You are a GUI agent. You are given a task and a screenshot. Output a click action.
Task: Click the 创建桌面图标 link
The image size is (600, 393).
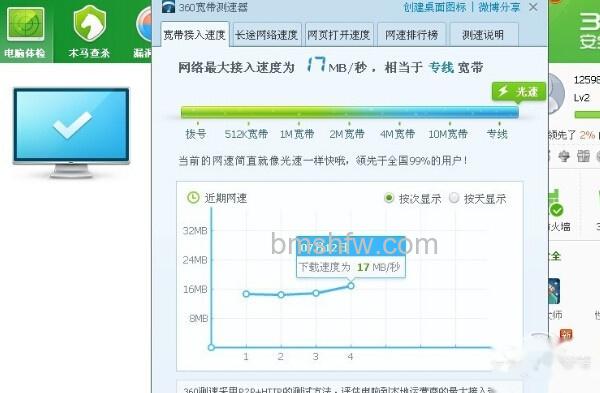435,7
